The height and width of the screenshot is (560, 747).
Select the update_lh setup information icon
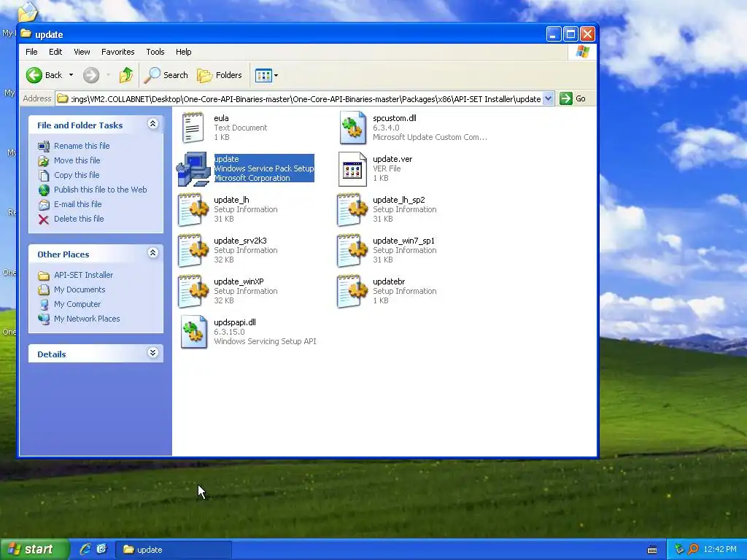click(x=193, y=209)
